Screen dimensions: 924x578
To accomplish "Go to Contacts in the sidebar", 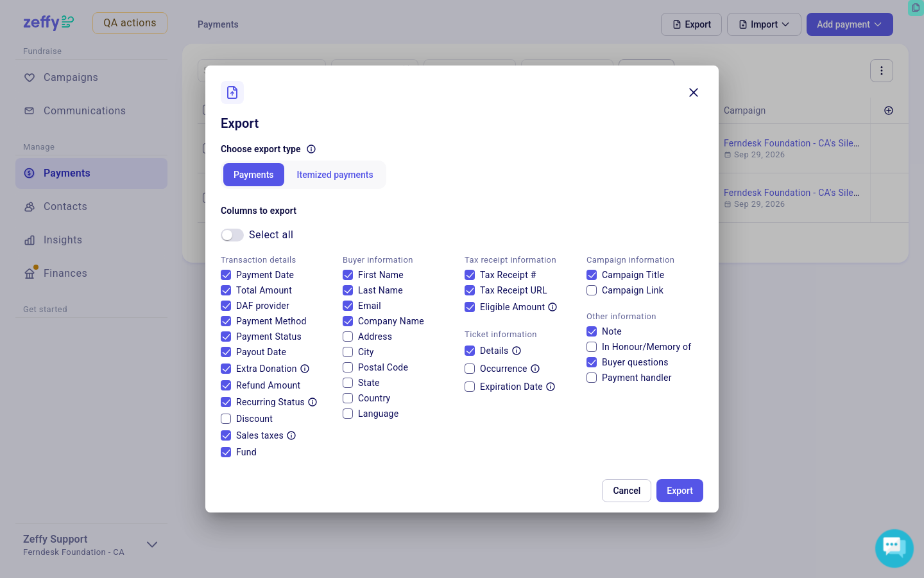I will (x=91, y=207).
